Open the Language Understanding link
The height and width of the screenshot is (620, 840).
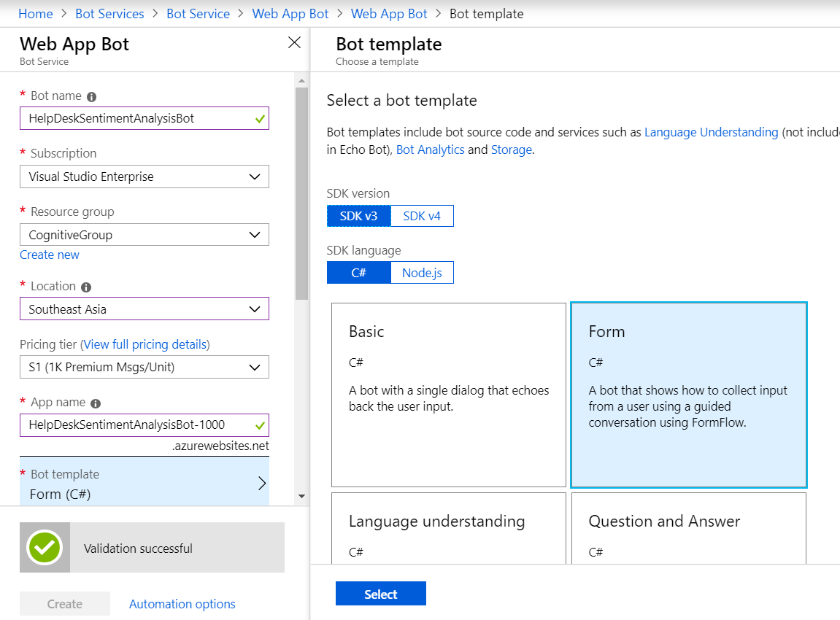point(711,132)
